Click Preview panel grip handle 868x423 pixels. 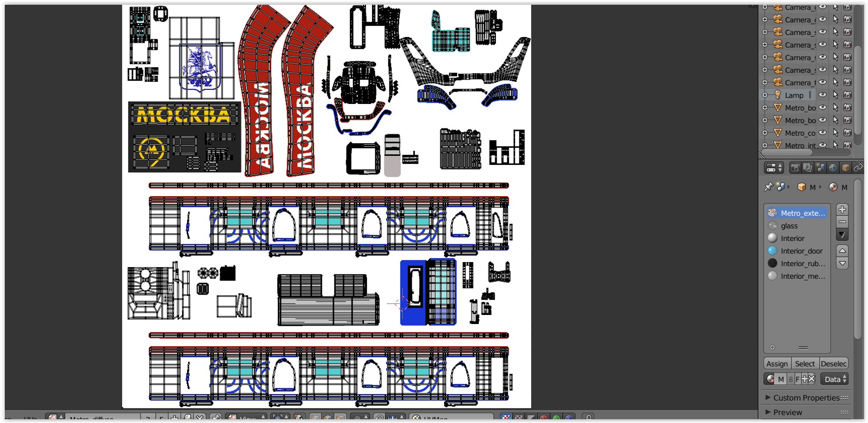[x=844, y=412]
